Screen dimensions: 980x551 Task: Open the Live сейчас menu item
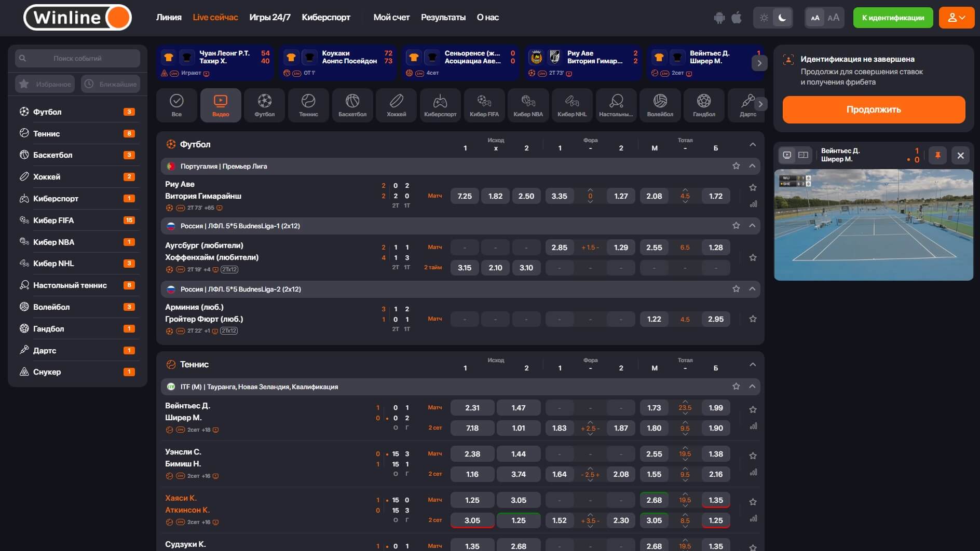pos(215,17)
